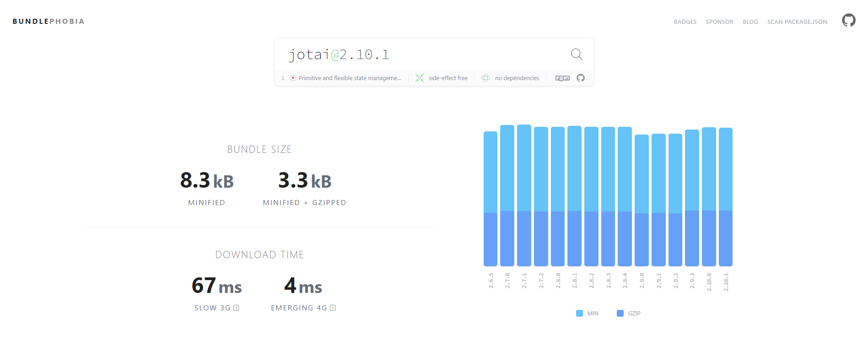Select the 2.7.0 version bar

point(507,195)
